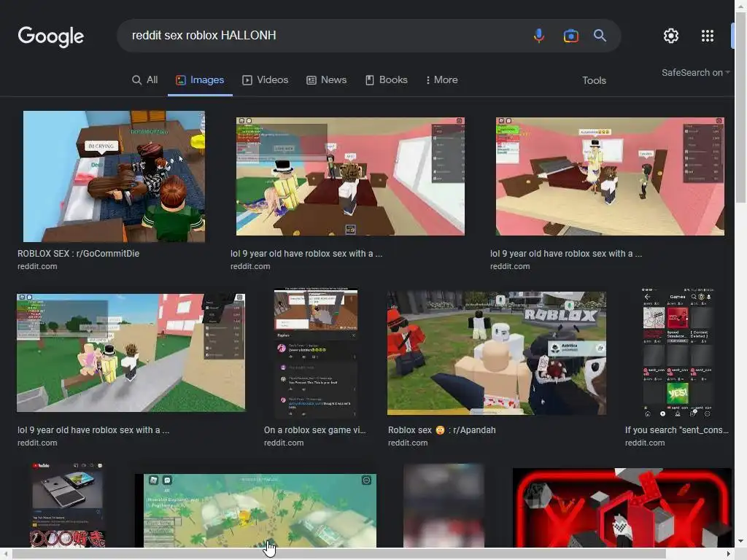Screen dimensions: 747x560
Task: Open reddit.com source under r/Apandah result
Action: (x=408, y=443)
